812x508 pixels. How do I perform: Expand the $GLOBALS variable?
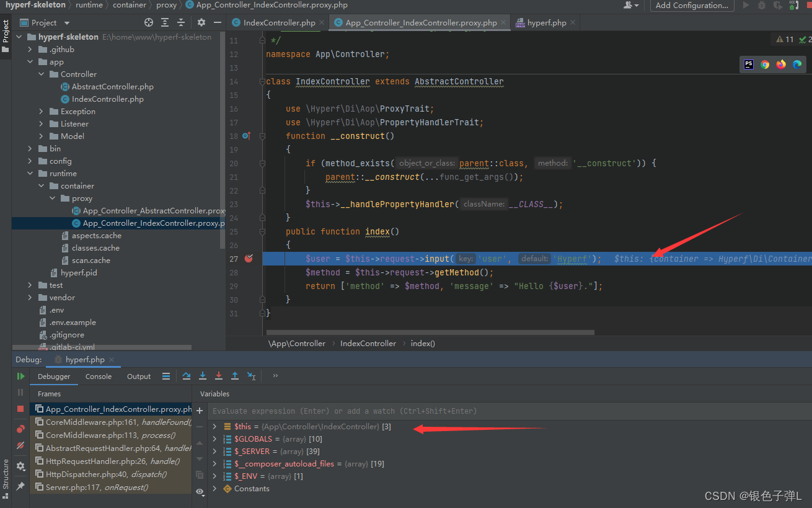click(x=214, y=439)
